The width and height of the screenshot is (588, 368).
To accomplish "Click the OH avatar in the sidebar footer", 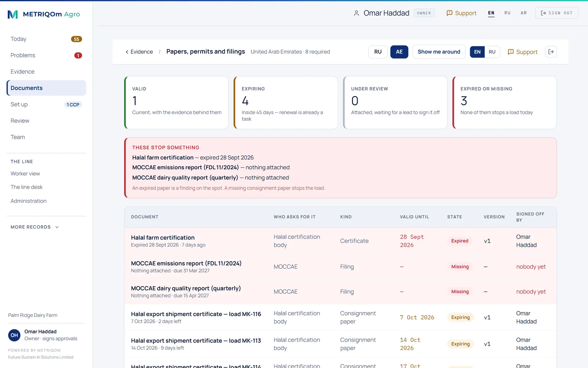I will pos(14,335).
